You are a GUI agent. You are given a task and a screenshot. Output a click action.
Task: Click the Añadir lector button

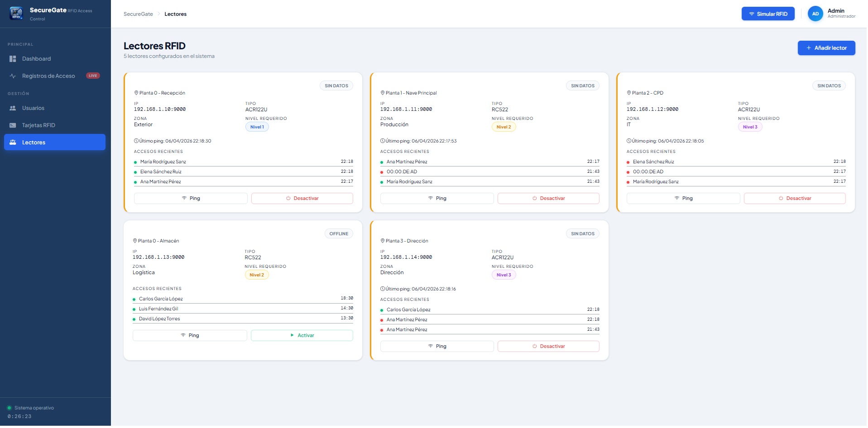click(x=826, y=48)
